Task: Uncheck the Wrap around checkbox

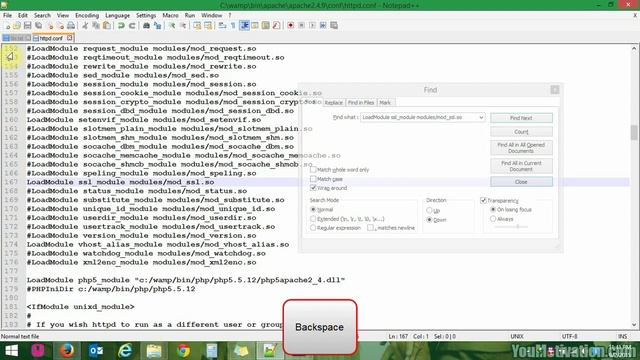Action: click(x=313, y=188)
